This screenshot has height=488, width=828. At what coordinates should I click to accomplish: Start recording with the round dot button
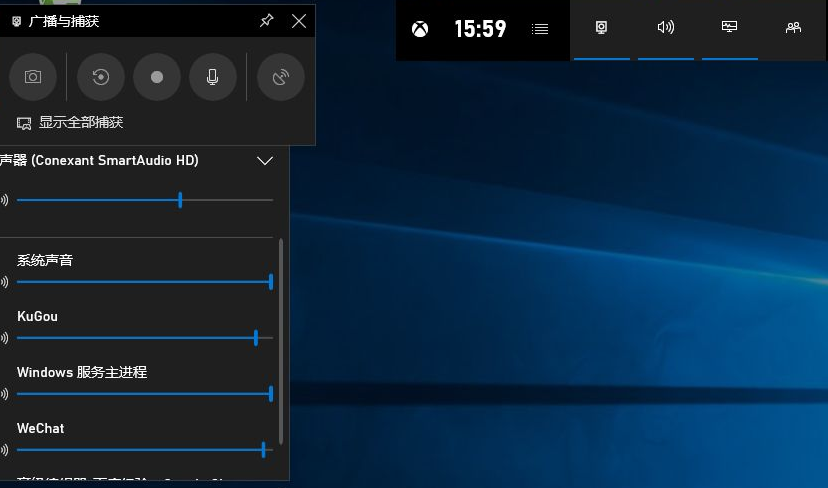click(157, 77)
